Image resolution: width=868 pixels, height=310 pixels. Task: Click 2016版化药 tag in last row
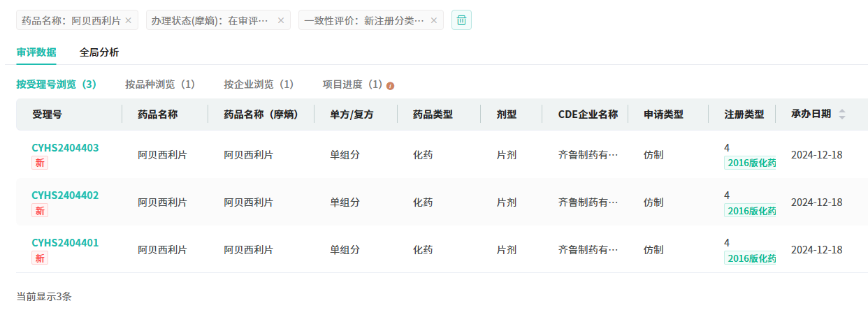point(751,258)
